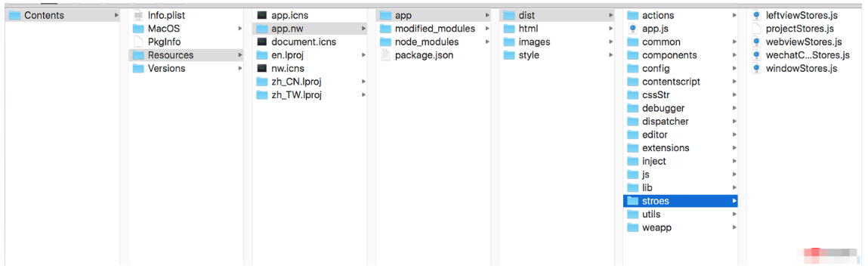
Task: Expand the zh_TW.lproj folder arrow
Action: pos(363,95)
